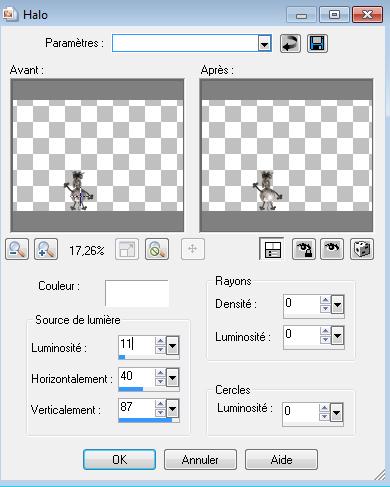Expand the Horizontalement value dropdown arrow
Screen dimensions: 390x487
pos(172,377)
